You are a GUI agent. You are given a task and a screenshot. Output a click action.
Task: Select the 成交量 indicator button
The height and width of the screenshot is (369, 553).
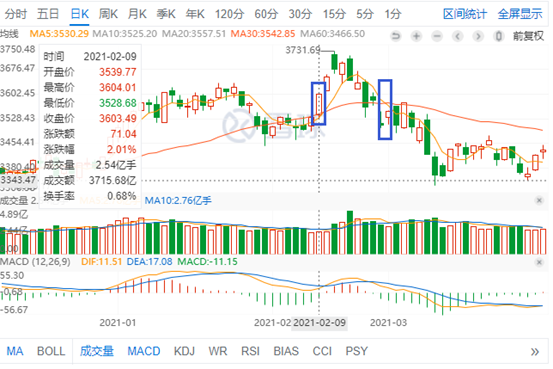tap(97, 351)
